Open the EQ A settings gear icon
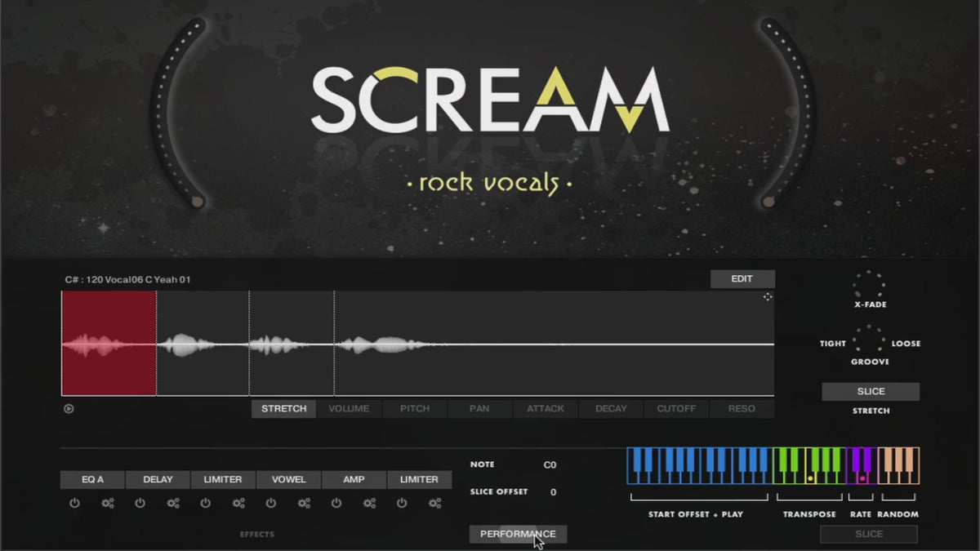This screenshot has width=980, height=551. (108, 504)
